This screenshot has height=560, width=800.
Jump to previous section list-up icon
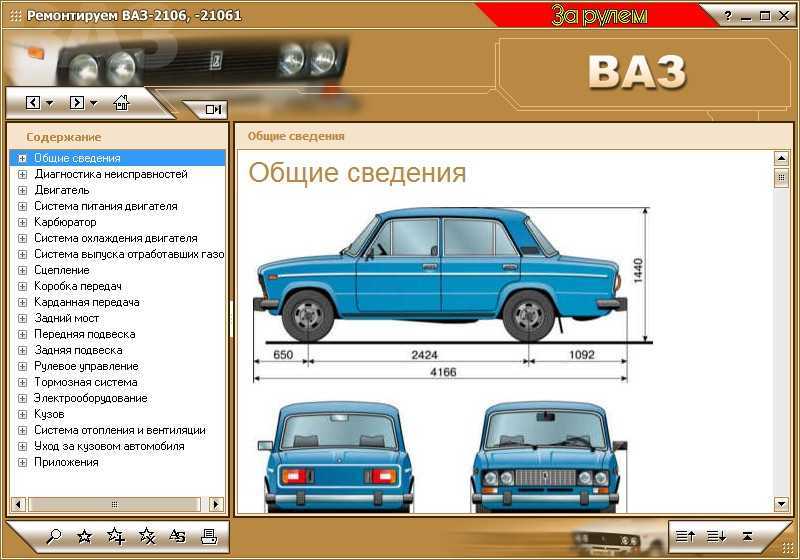(685, 536)
